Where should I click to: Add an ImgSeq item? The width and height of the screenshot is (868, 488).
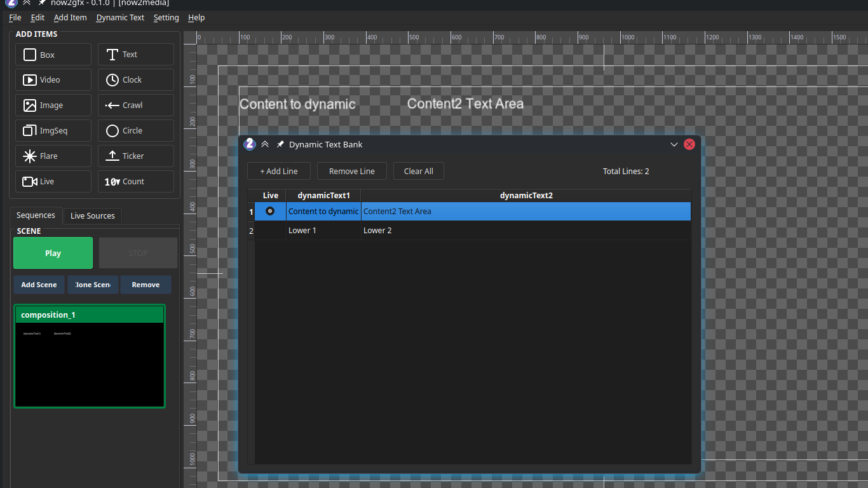point(53,131)
